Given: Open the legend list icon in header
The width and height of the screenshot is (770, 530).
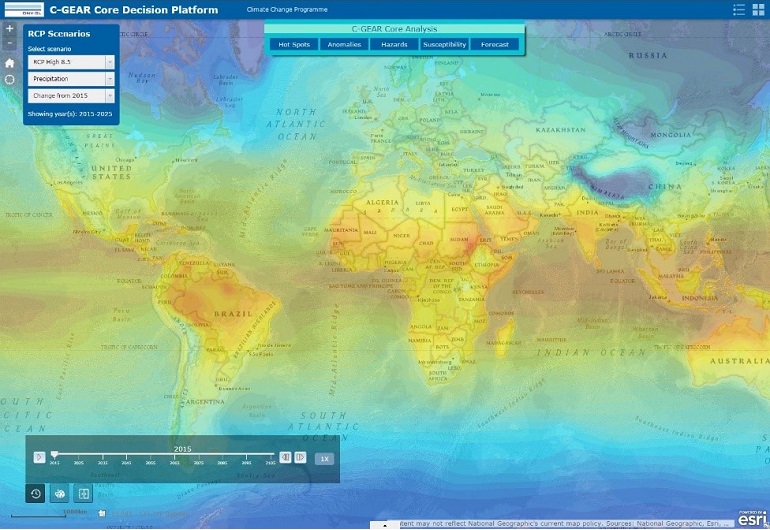Looking at the screenshot, I should tap(738, 9).
